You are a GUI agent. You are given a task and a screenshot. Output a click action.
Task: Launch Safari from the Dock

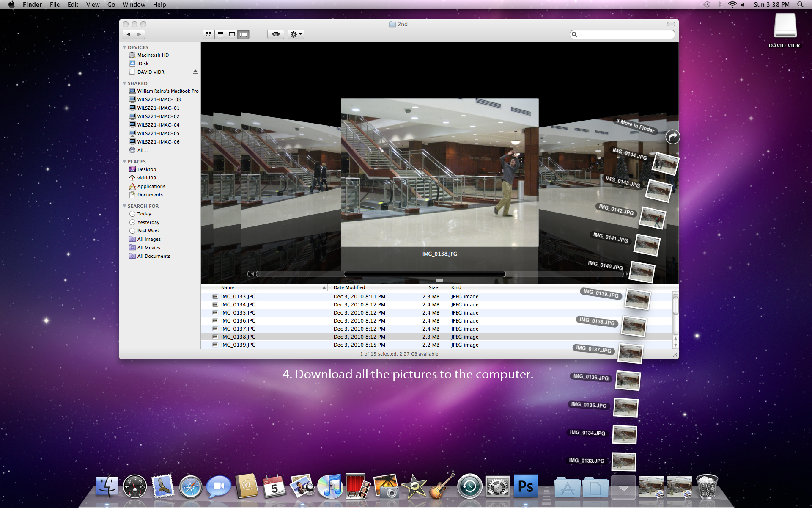click(x=191, y=487)
